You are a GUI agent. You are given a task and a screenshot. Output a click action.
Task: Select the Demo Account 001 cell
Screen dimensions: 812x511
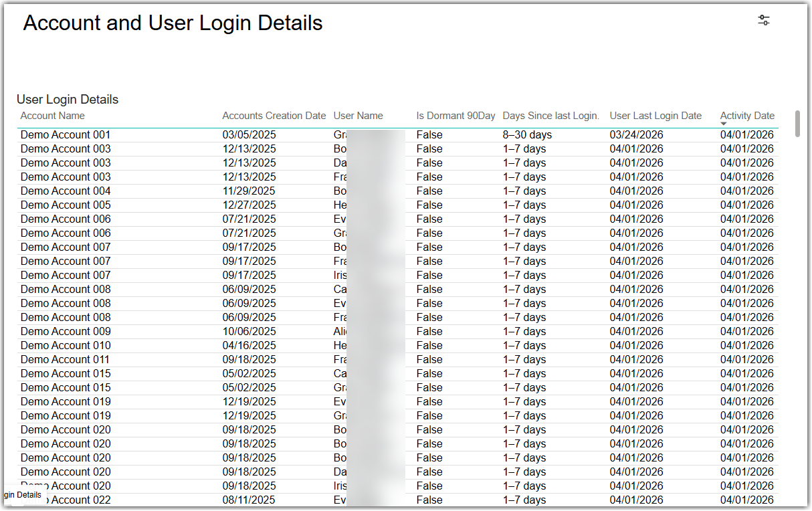pyautogui.click(x=66, y=134)
